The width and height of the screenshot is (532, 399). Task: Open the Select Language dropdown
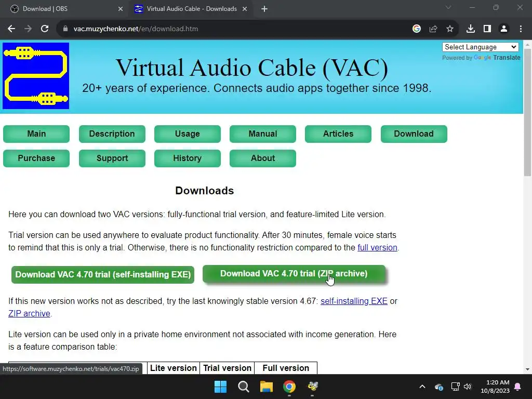point(480,47)
